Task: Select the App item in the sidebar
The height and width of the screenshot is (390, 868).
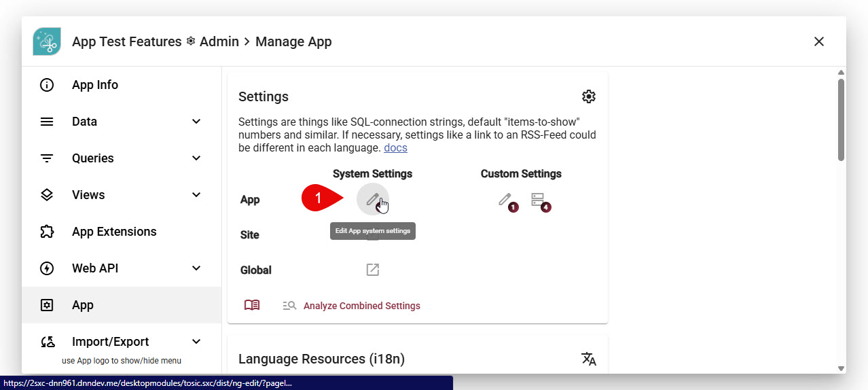Action: pyautogui.click(x=83, y=305)
